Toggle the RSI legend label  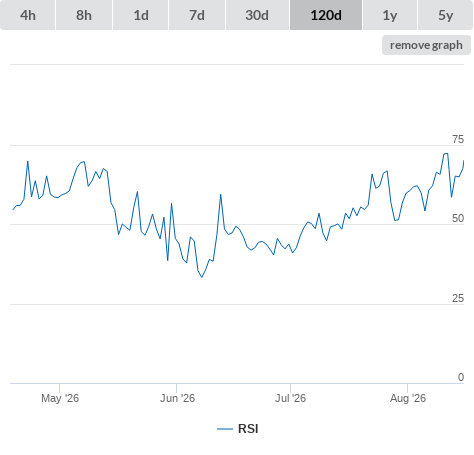click(248, 429)
